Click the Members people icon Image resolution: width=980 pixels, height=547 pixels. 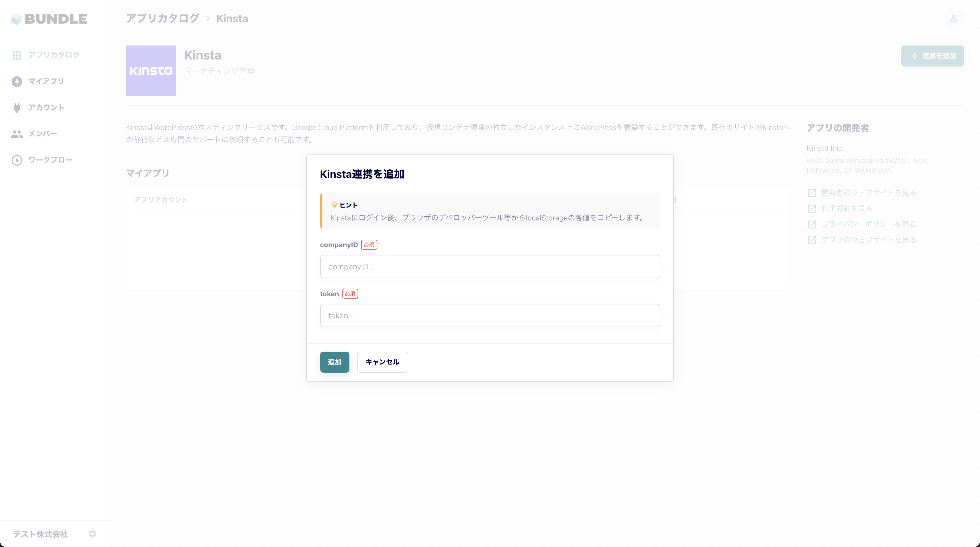(17, 134)
